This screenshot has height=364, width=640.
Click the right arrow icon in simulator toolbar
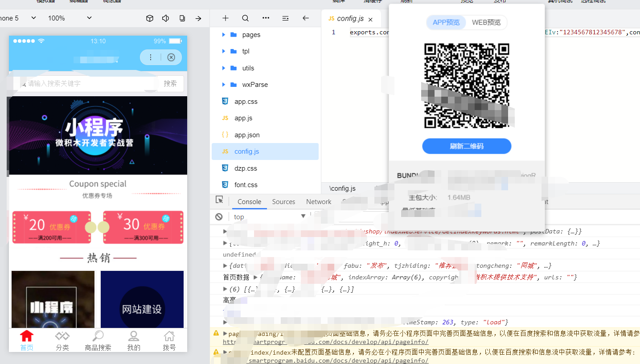[198, 18]
